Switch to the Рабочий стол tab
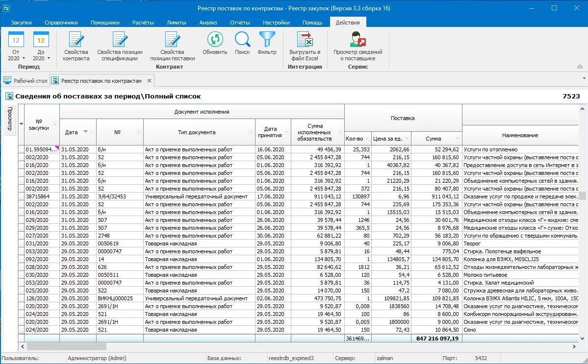The image size is (588, 364). click(26, 80)
